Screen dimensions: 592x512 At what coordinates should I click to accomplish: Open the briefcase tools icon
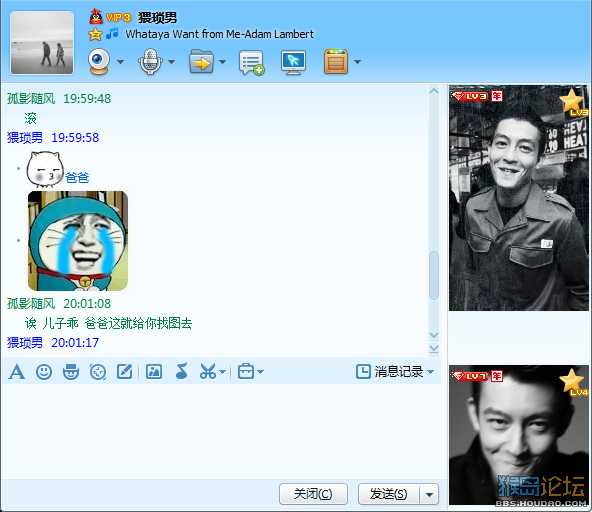pyautogui.click(x=246, y=372)
